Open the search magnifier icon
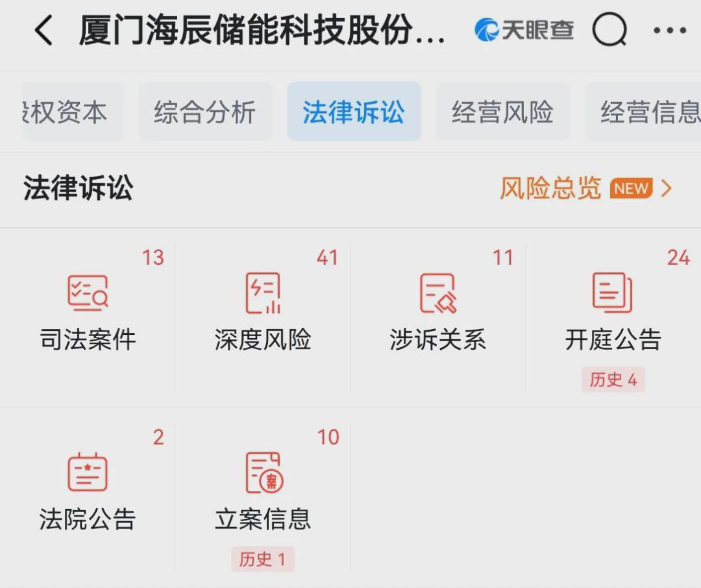This screenshot has width=701, height=588. click(609, 30)
